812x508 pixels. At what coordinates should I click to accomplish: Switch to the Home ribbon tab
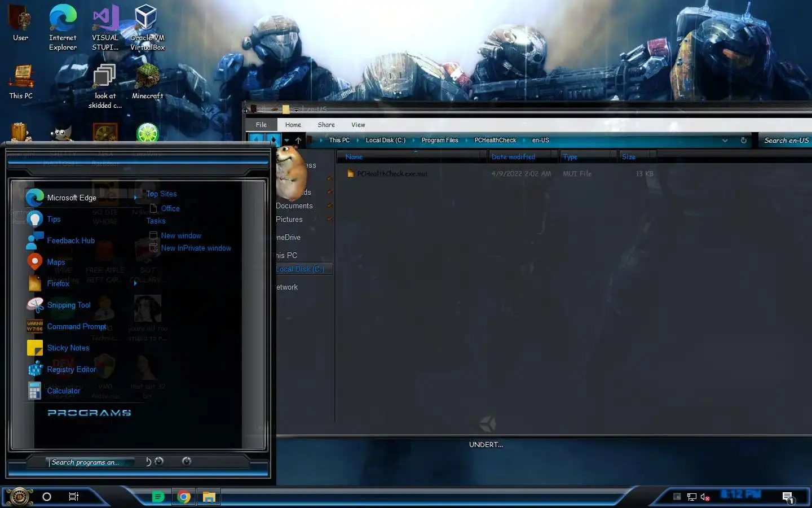tap(293, 125)
